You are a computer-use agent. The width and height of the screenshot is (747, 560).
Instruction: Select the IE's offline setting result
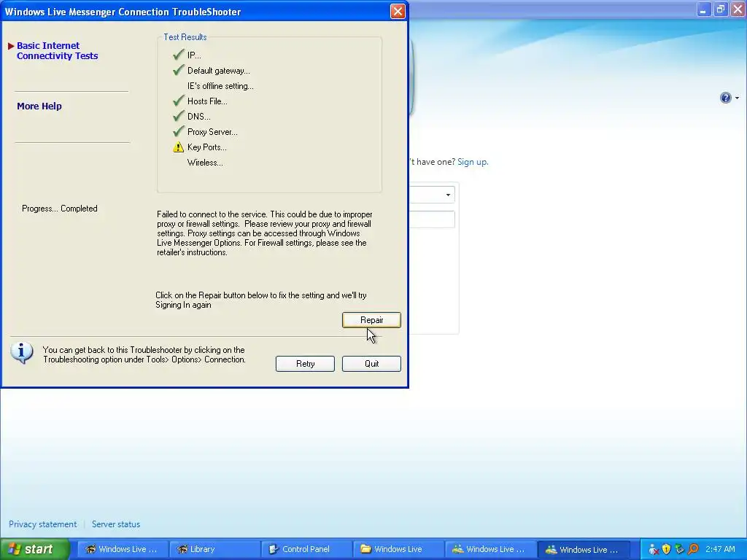[220, 86]
